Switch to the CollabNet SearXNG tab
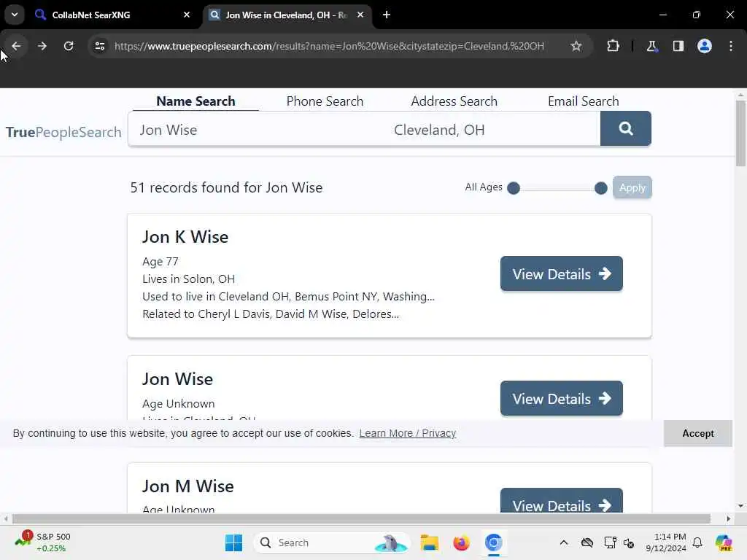The width and height of the screenshot is (747, 560). [112, 15]
